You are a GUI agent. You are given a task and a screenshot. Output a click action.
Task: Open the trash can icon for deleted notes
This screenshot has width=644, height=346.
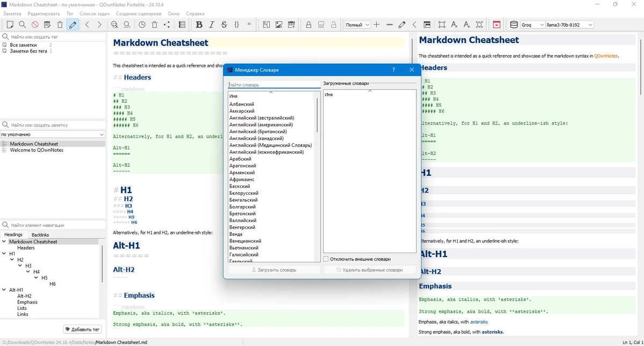click(155, 25)
